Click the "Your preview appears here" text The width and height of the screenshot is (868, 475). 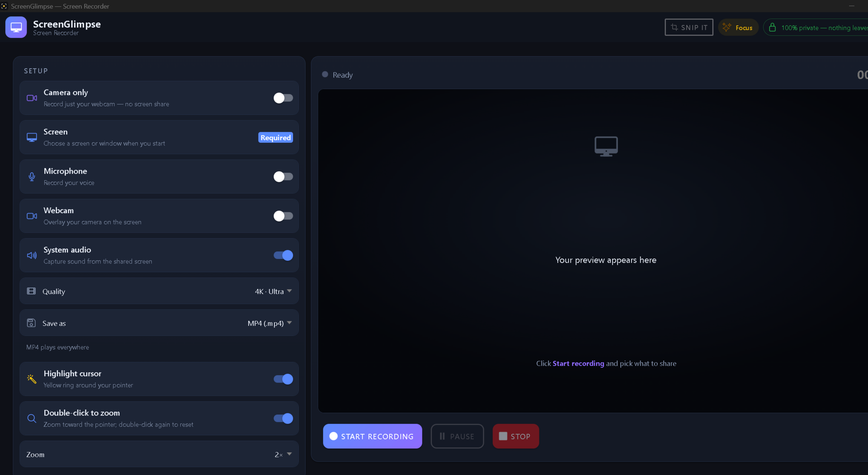point(606,260)
